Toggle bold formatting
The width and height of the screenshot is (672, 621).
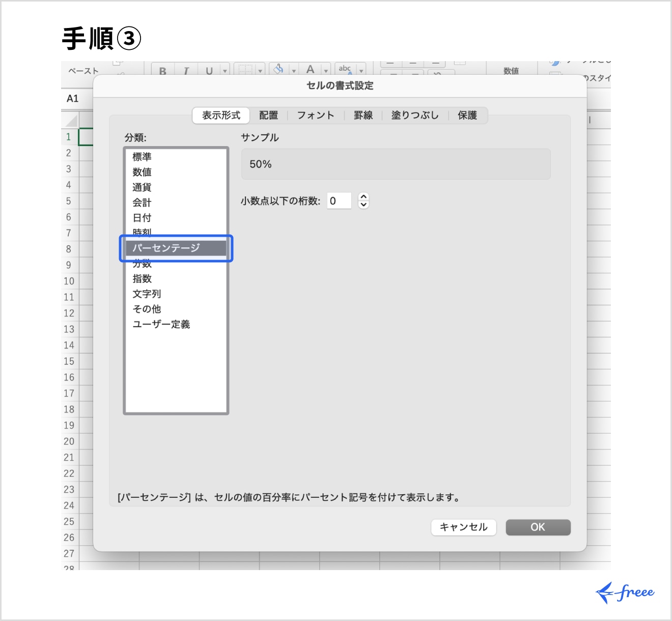pos(162,70)
